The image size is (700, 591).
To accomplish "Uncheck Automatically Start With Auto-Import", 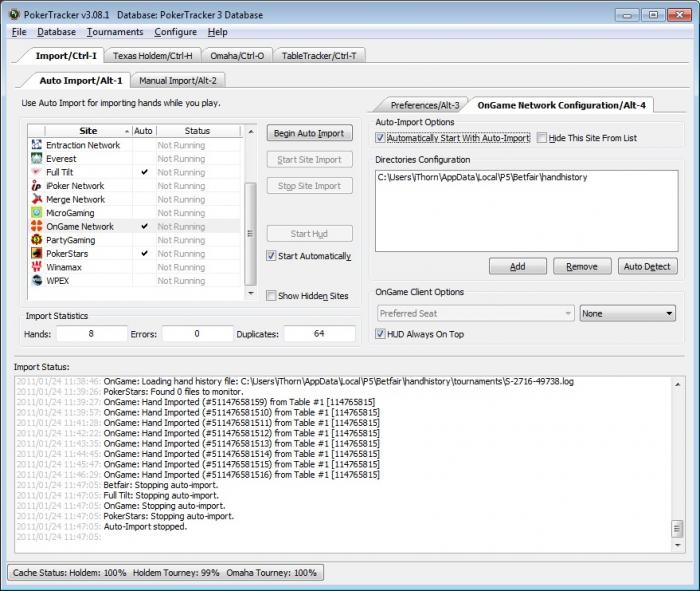I will pos(380,138).
